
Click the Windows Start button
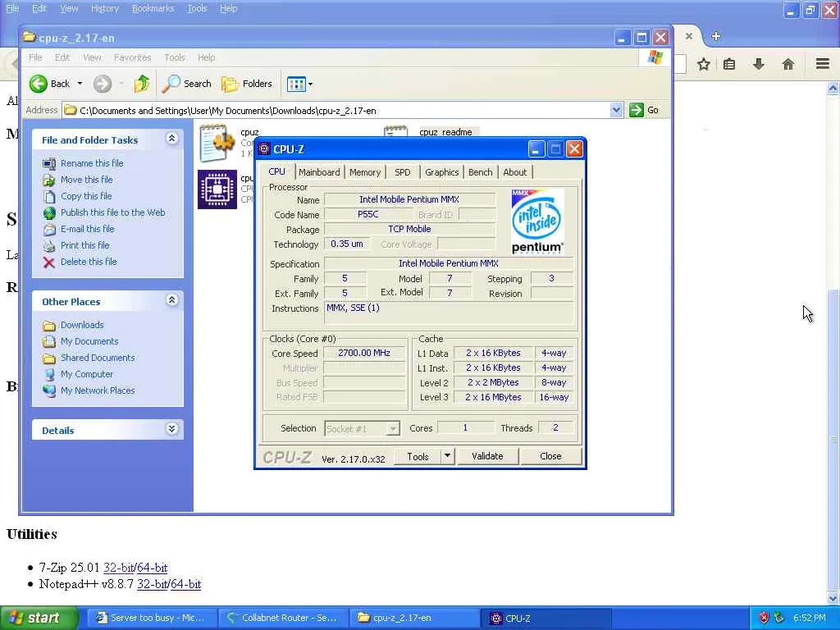pos(39,619)
